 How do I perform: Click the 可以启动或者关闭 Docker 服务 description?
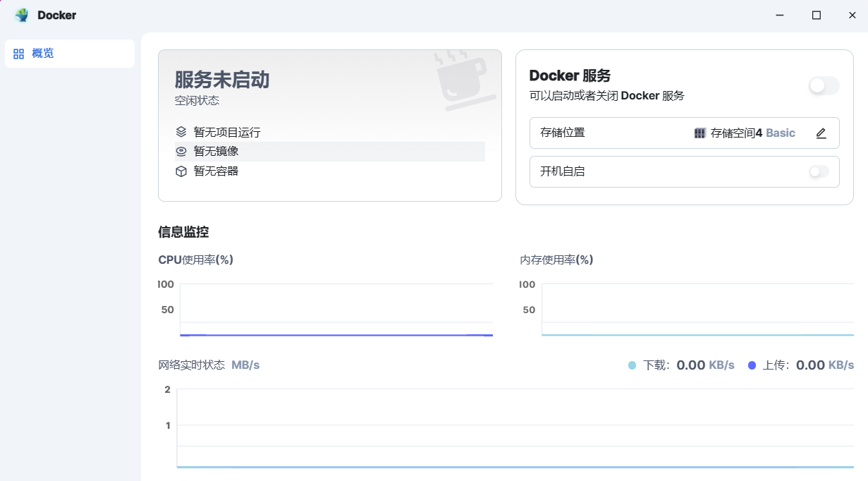tap(607, 96)
